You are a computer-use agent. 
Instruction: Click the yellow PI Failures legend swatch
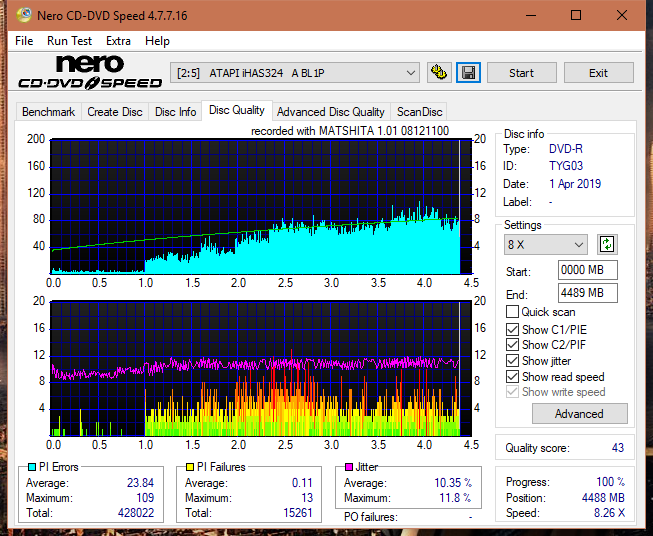point(190,467)
